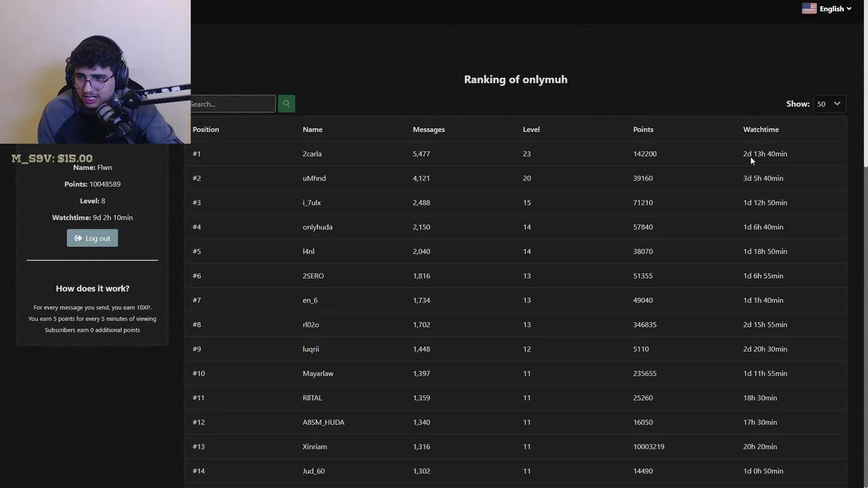Image resolution: width=868 pixels, height=488 pixels.
Task: Click the onlyhuda name entry
Action: coord(317,227)
